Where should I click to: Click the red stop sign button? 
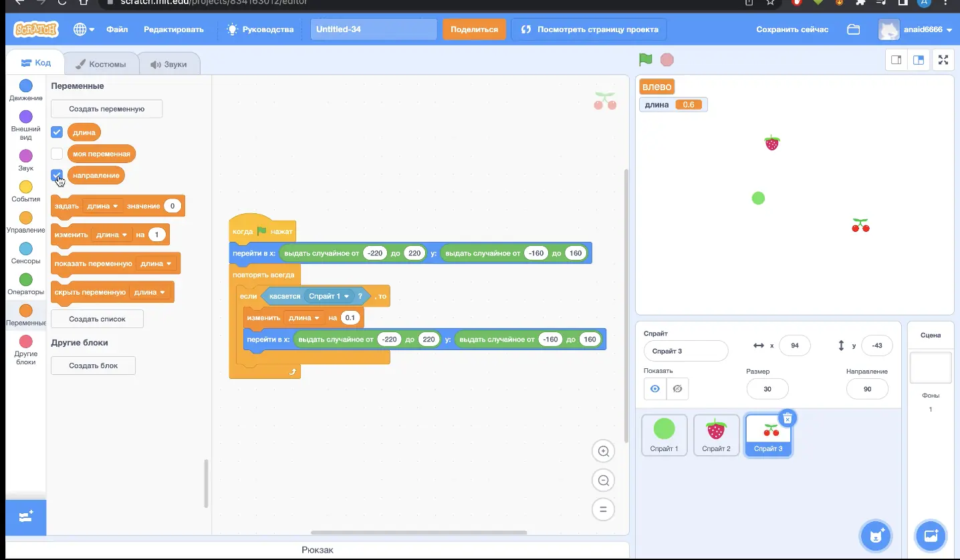[x=667, y=60]
